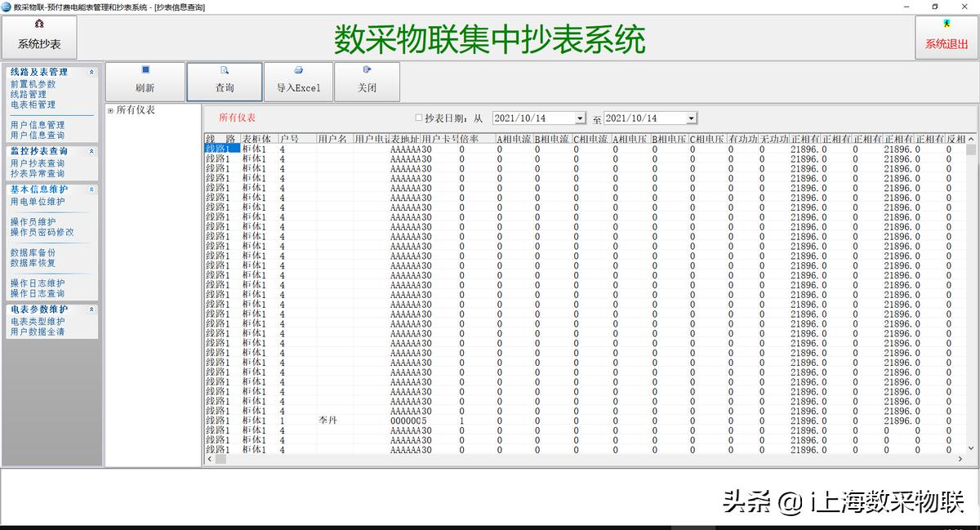Open the end date dropdown after 至
This screenshot has width=980, height=530.
coord(691,118)
